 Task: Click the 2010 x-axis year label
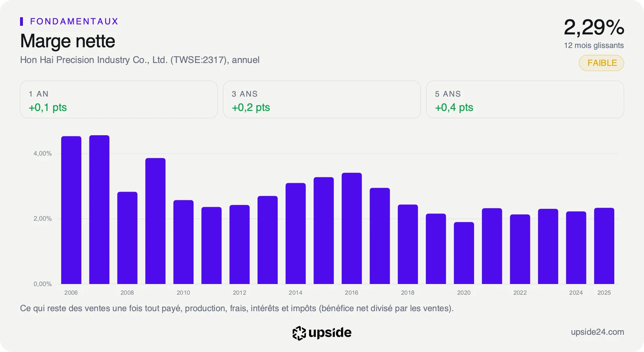(x=184, y=293)
